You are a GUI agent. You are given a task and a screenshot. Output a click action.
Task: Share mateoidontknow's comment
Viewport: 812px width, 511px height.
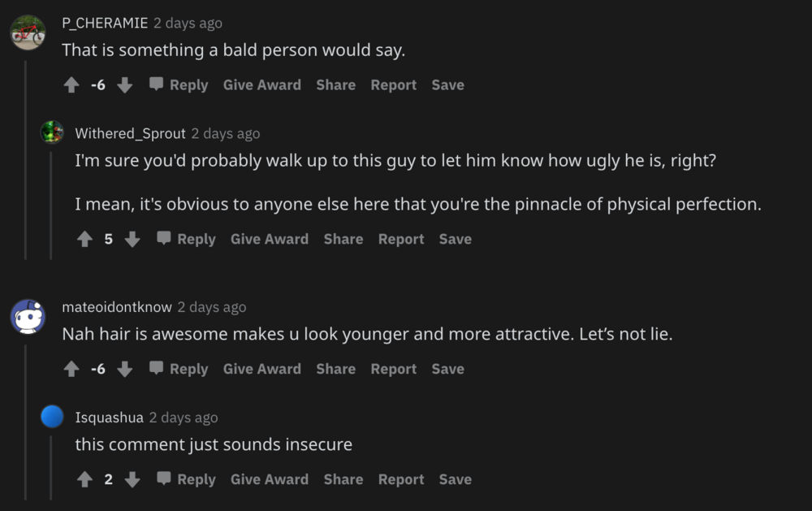click(335, 370)
